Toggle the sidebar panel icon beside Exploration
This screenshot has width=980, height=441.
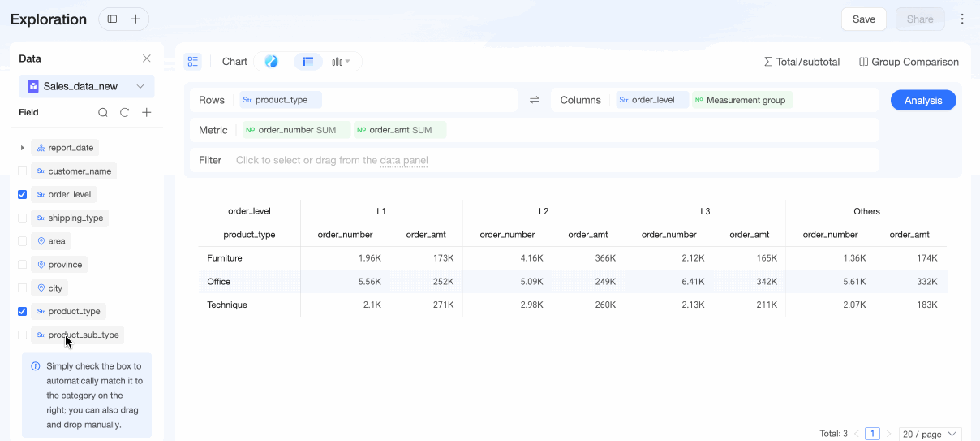(x=112, y=19)
